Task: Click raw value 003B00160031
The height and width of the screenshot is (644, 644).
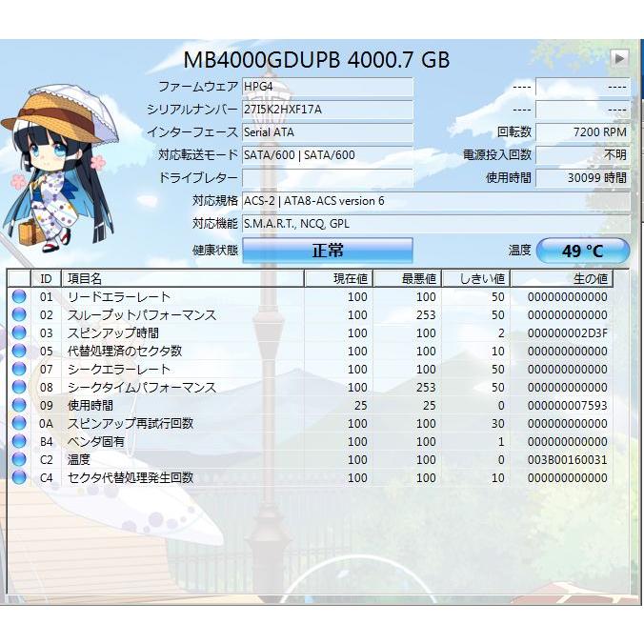Action: click(x=567, y=459)
